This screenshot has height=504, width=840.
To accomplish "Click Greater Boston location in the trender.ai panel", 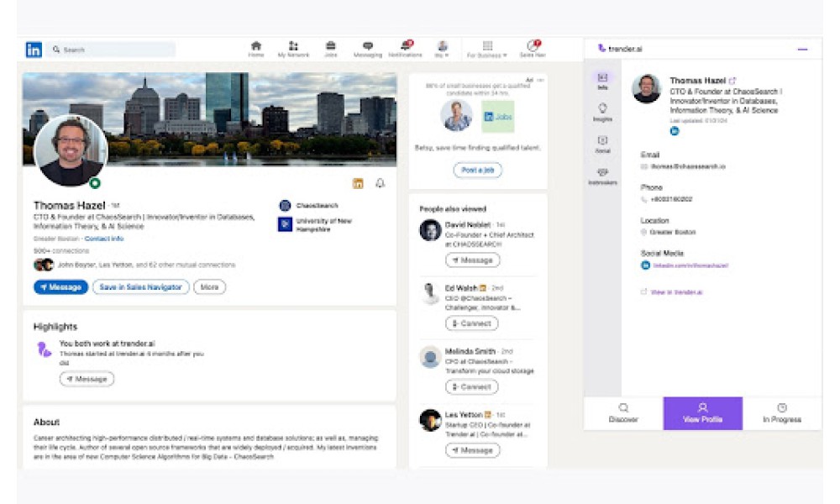I will (672, 233).
